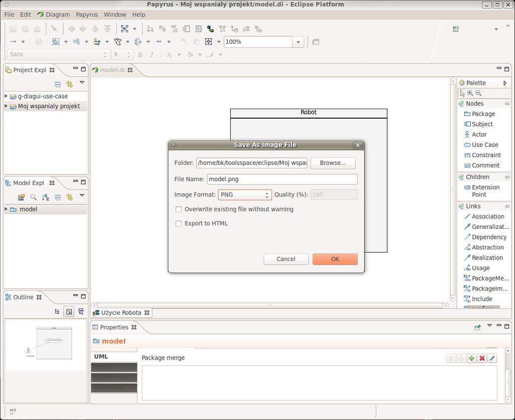Click the Outline show overview icon

point(69,312)
